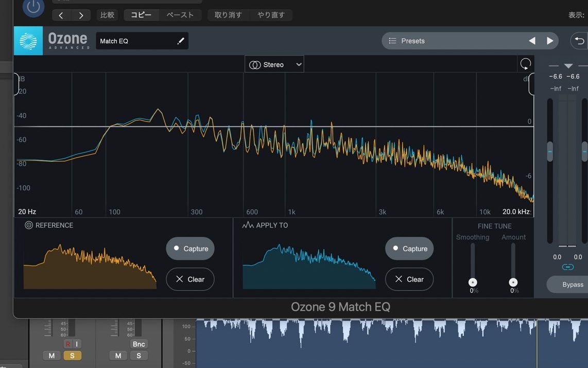
Task: Go to the previous preset arrow
Action: 532,41
